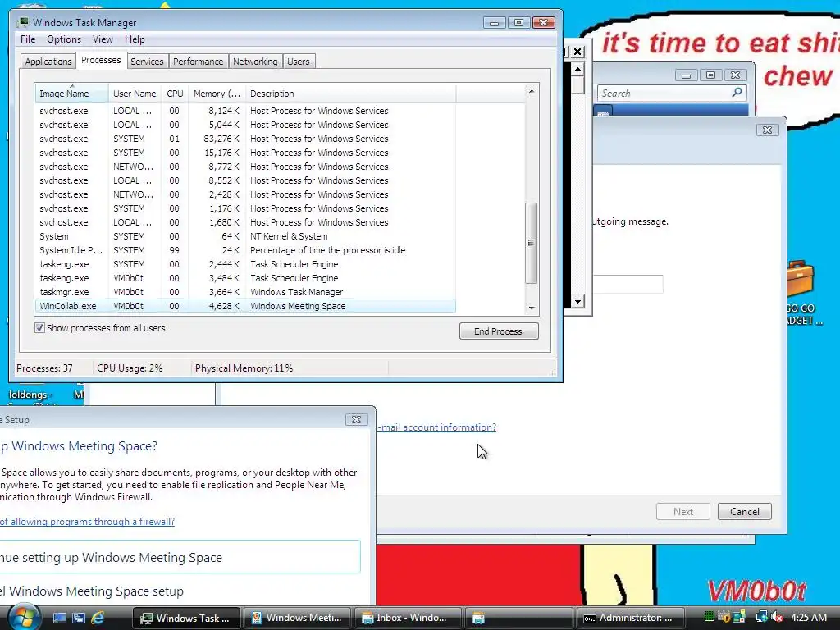
Task: Select svchost.exe row using 2,428 K
Action: tap(245, 194)
